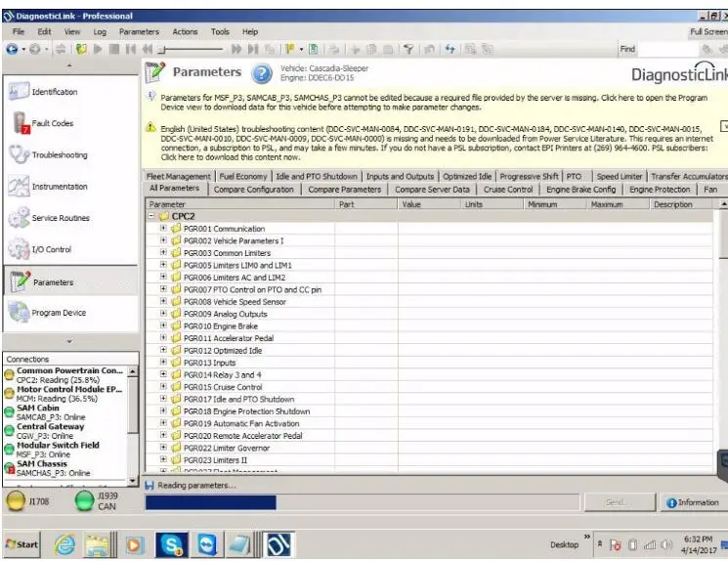This screenshot has height=561, width=728.
Task: Click the Windows Start button
Action: tap(22, 543)
